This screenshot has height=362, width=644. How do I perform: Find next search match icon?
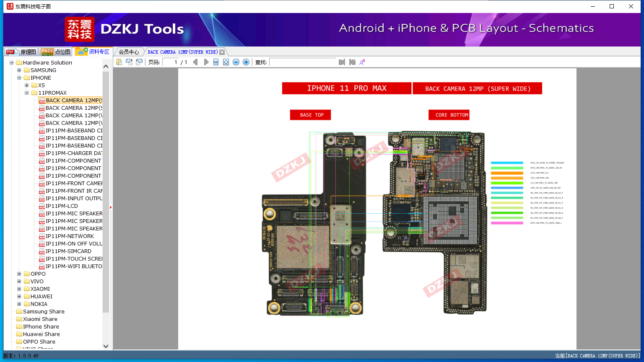(352, 62)
